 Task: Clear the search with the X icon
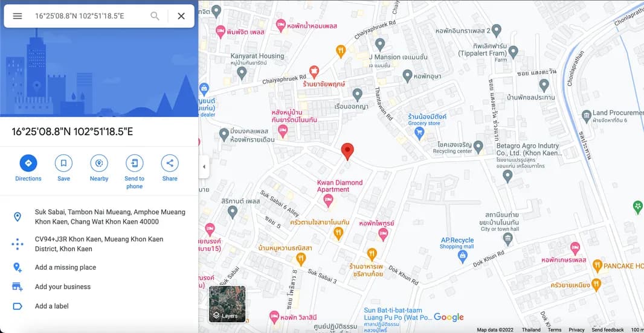coord(181,16)
